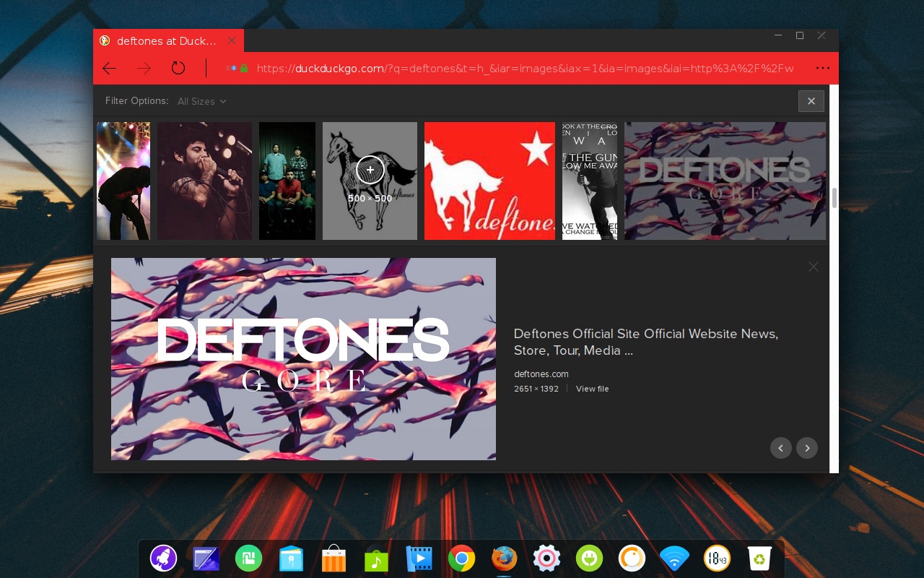Launch the blue movie player dock icon
924x578 pixels.
pos(419,558)
